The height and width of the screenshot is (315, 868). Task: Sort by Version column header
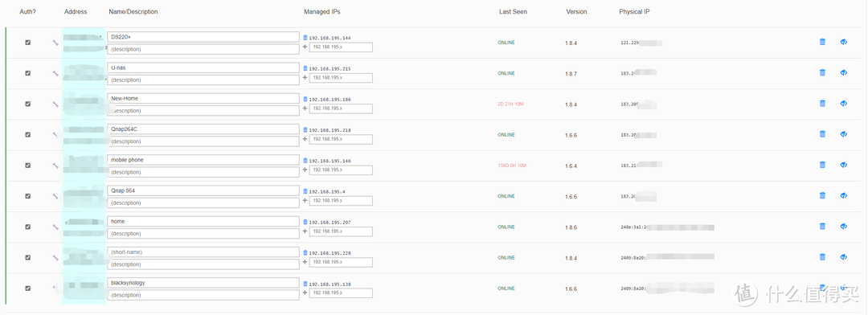[x=576, y=11]
